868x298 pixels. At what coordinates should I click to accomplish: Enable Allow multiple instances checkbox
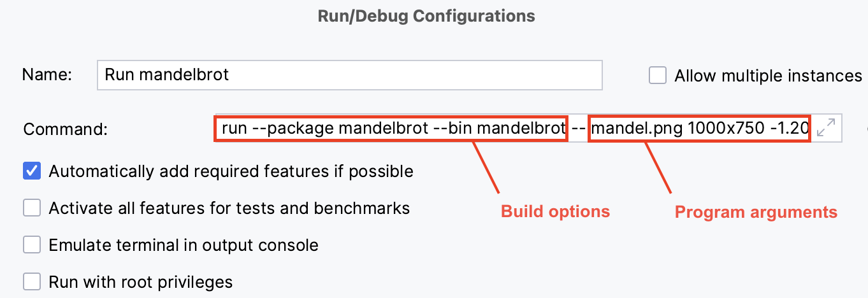[x=657, y=76]
